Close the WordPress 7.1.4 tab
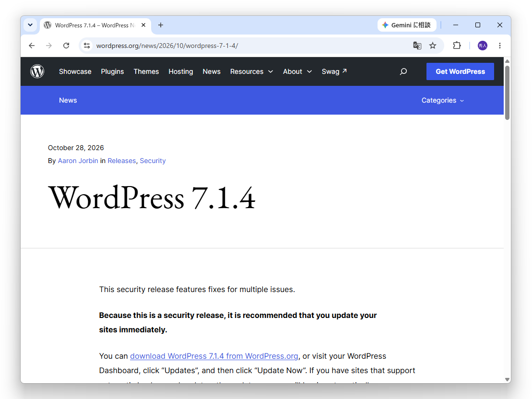The height and width of the screenshot is (399, 532). click(x=143, y=25)
